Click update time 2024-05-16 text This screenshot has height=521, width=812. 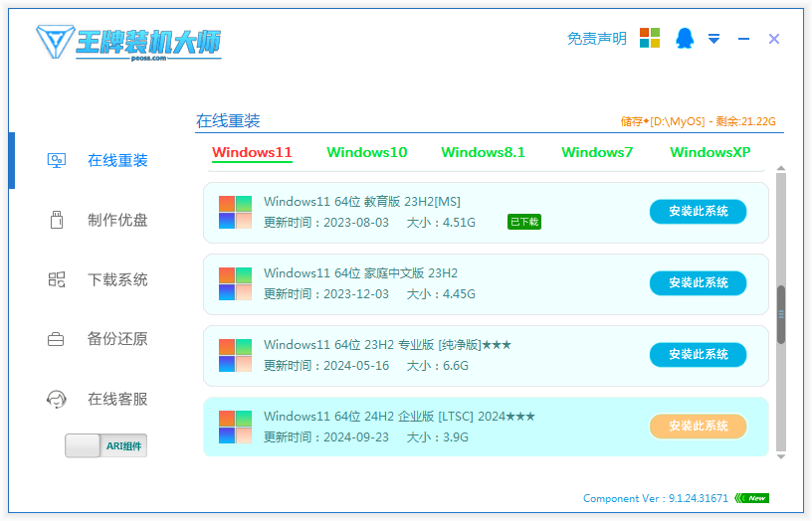click(x=326, y=366)
